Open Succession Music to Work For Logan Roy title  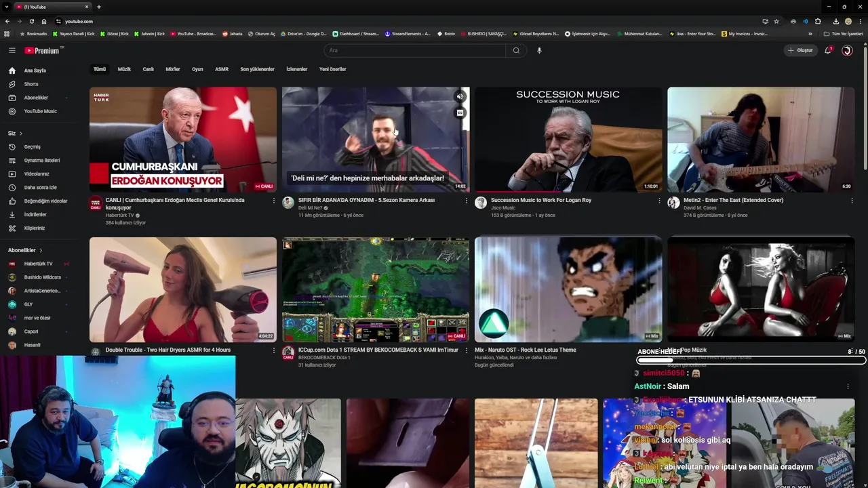point(541,200)
